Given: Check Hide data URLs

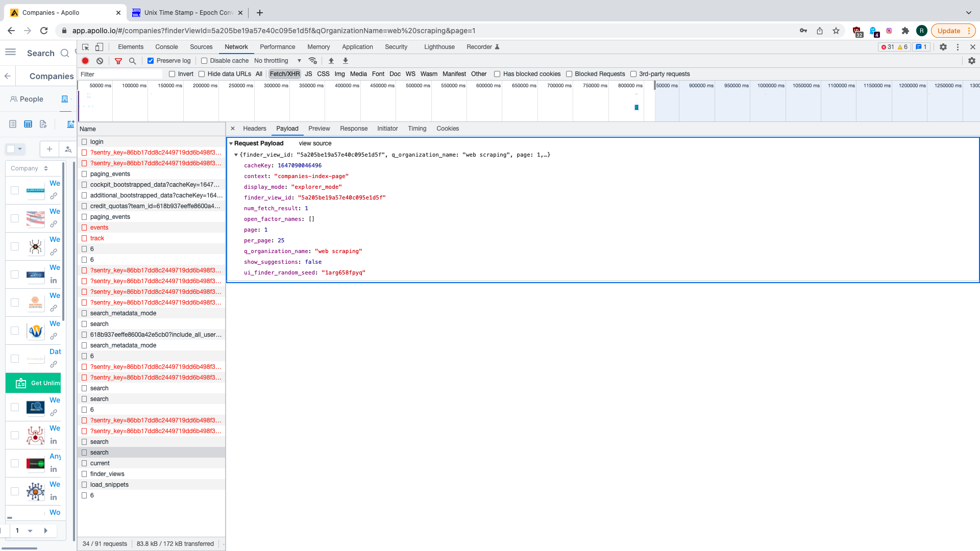Looking at the screenshot, I should [x=202, y=74].
